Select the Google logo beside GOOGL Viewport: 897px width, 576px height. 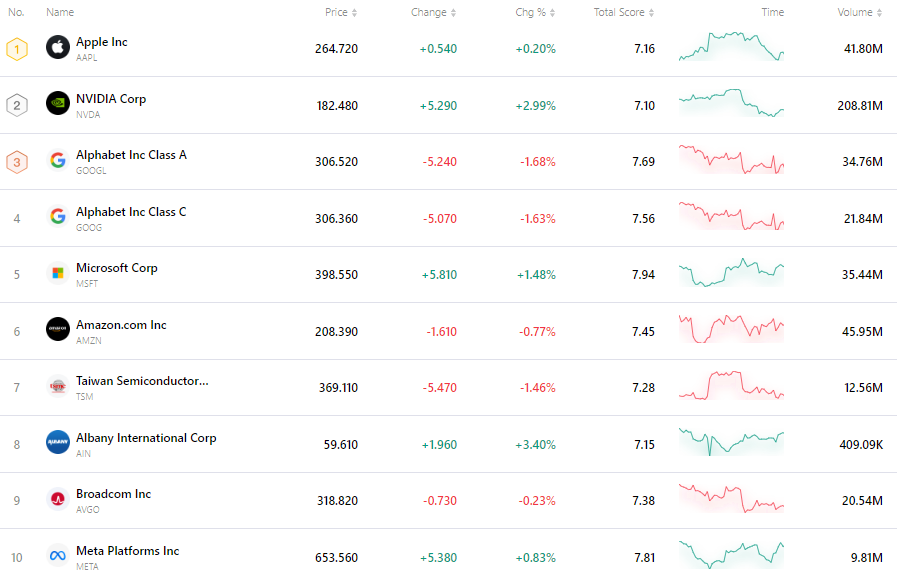click(57, 160)
